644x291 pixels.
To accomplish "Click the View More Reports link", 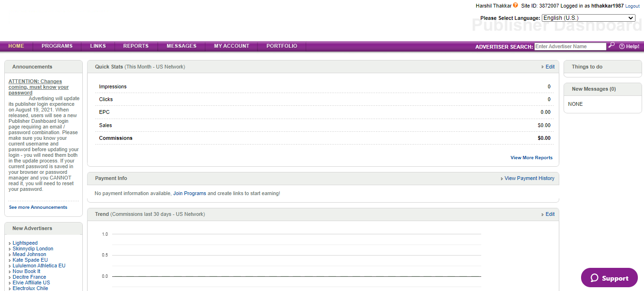I will point(531,157).
